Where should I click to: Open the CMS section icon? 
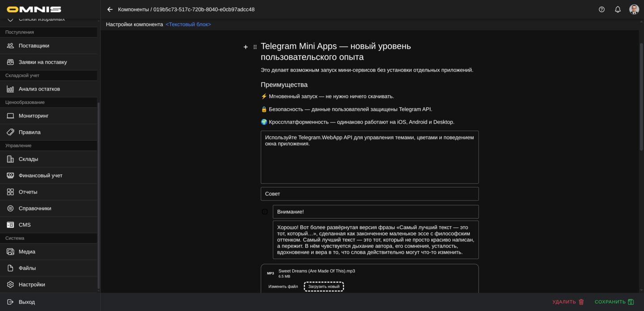[x=10, y=225]
